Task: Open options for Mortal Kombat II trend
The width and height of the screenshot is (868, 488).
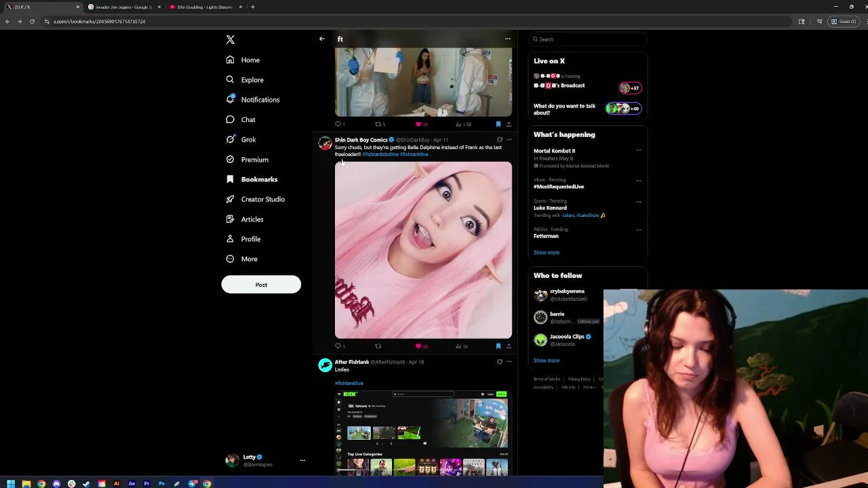Action: point(639,150)
